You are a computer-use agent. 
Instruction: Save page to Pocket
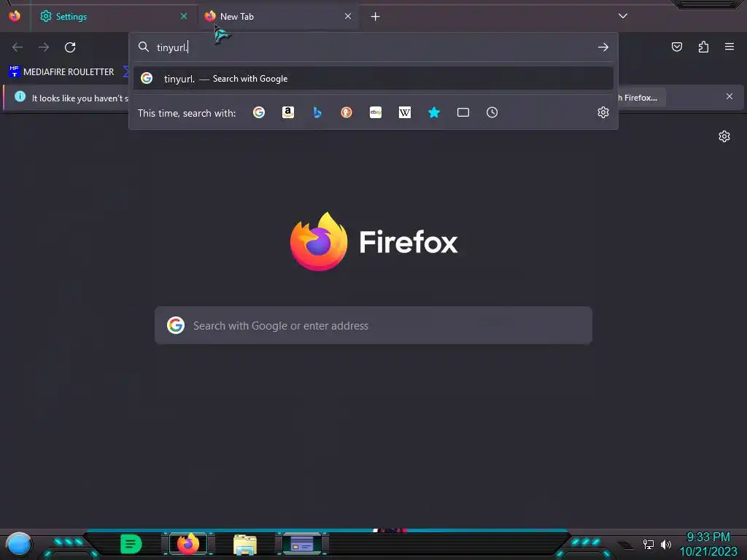[x=677, y=47]
